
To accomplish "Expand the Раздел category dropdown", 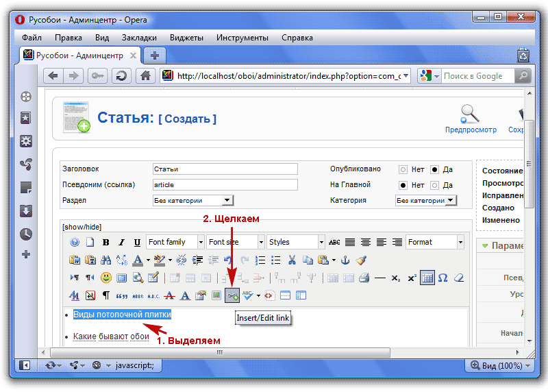I will click(x=193, y=200).
